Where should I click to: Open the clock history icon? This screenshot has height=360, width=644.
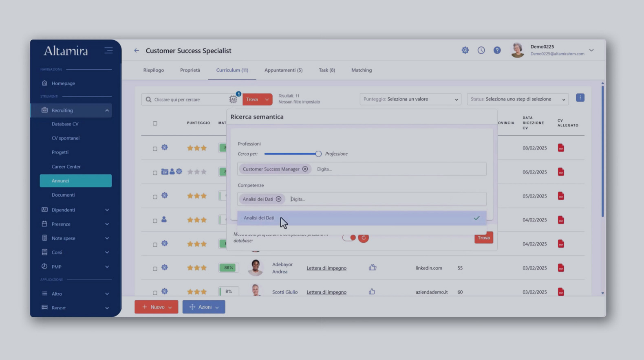(x=481, y=50)
